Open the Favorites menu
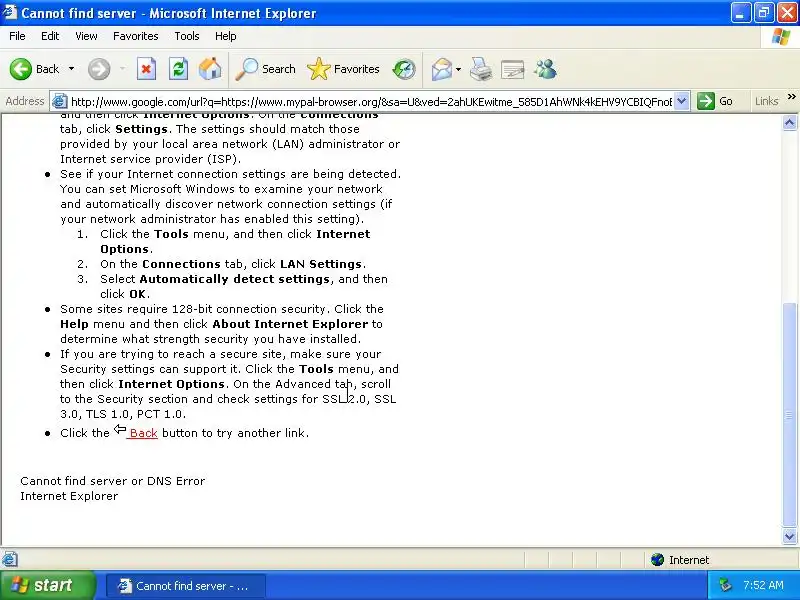 [x=136, y=36]
